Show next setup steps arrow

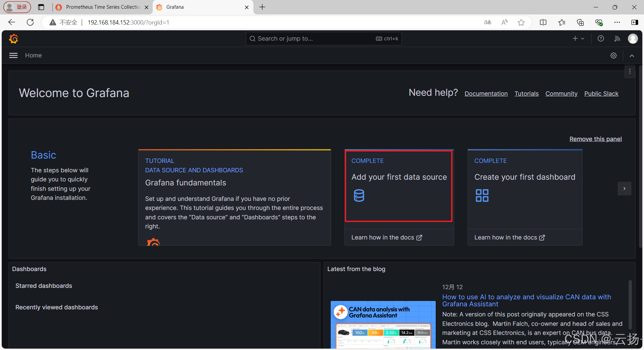(624, 188)
